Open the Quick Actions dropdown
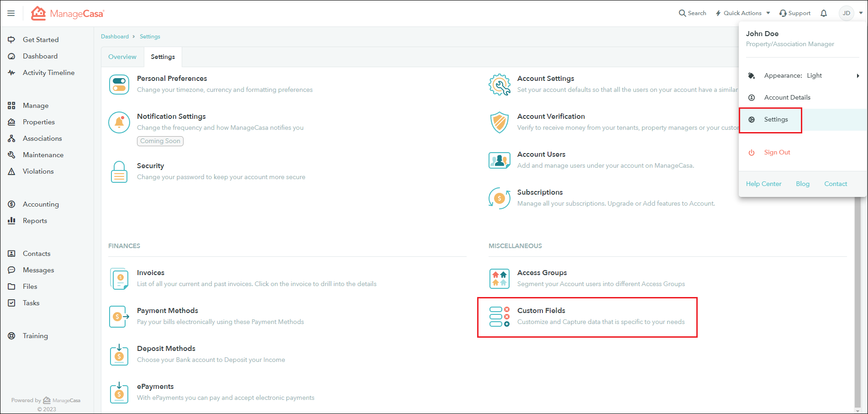The image size is (868, 414). pos(742,13)
